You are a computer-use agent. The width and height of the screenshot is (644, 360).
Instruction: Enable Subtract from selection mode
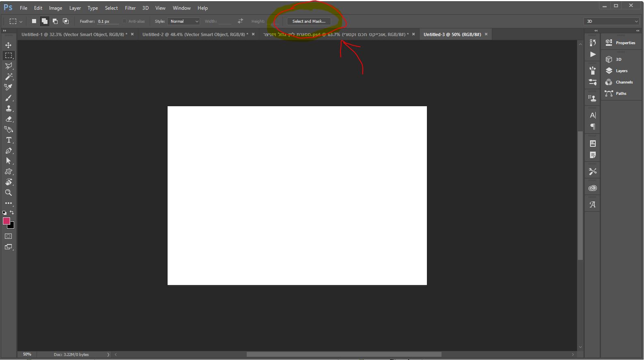pos(55,21)
